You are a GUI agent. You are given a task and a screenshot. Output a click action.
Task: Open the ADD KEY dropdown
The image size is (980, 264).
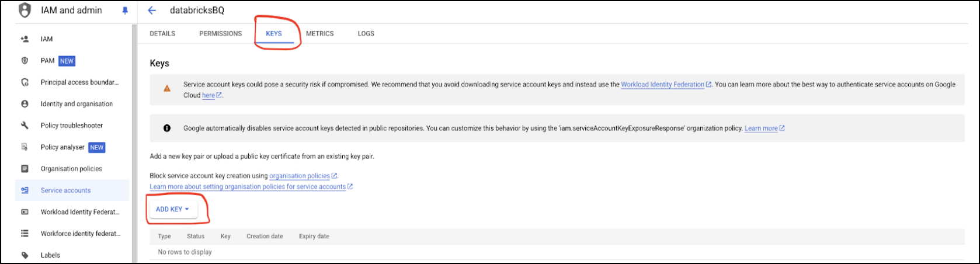[173, 209]
